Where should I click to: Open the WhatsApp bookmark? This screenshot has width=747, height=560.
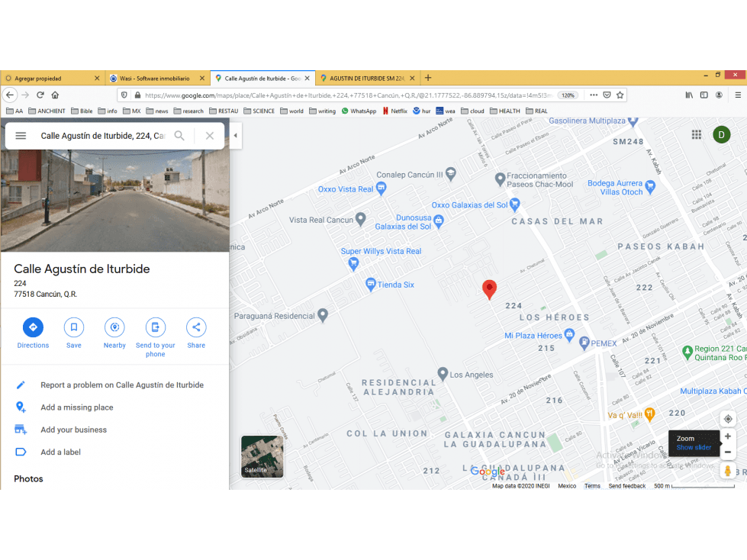pyautogui.click(x=359, y=111)
